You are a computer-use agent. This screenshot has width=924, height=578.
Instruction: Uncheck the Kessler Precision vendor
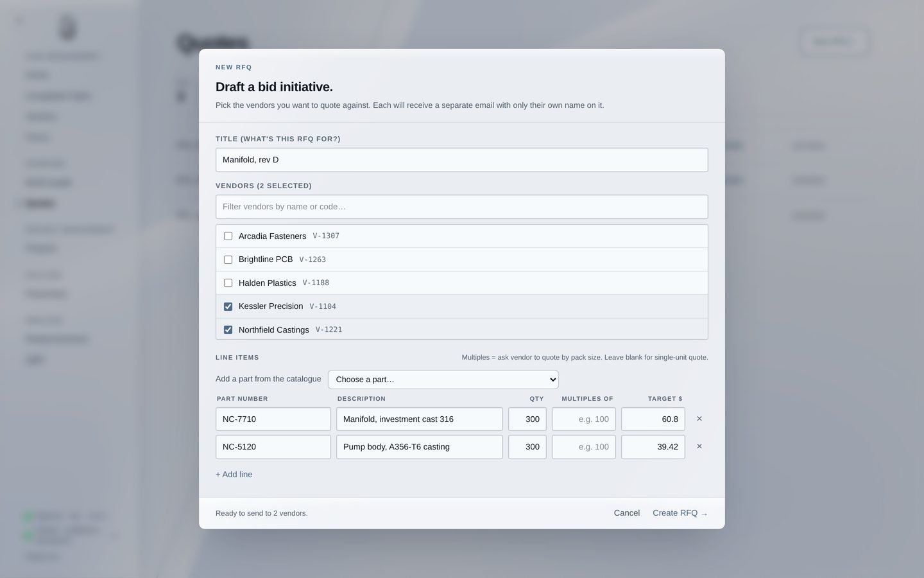[228, 306]
